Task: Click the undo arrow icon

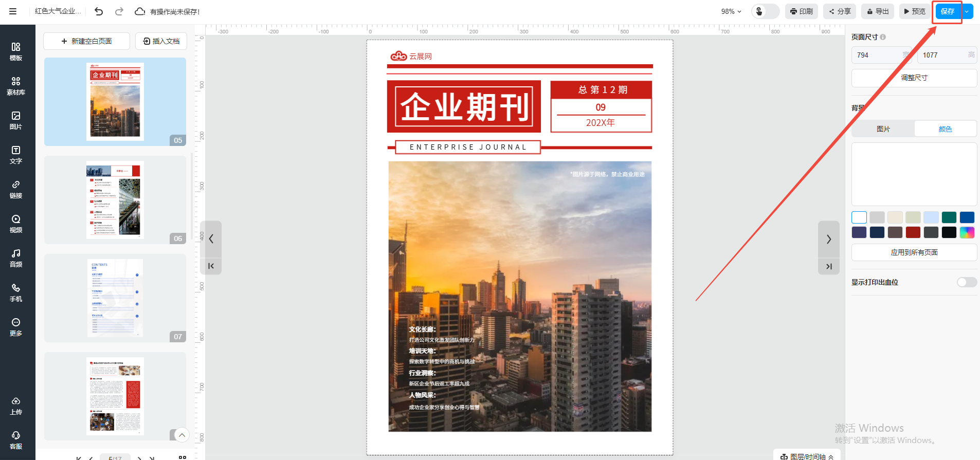Action: pos(99,11)
